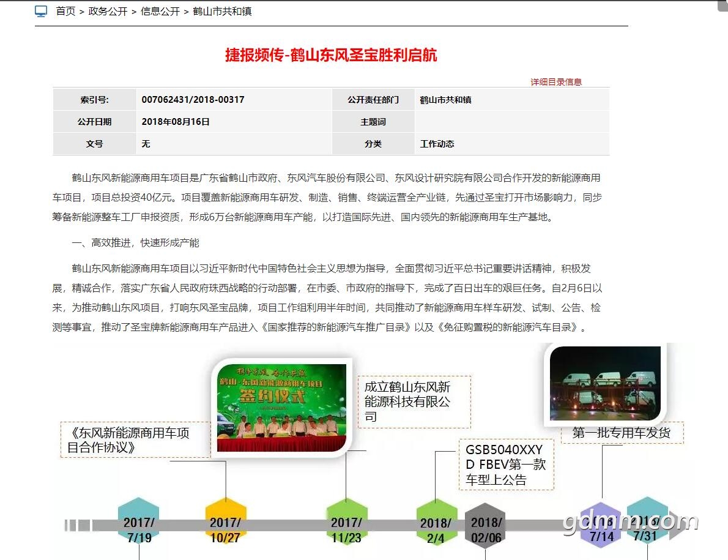The width and height of the screenshot is (728, 560).
Task: Click 《东风新能源商用车项目合作协议》 caption box
Action: pos(136,439)
